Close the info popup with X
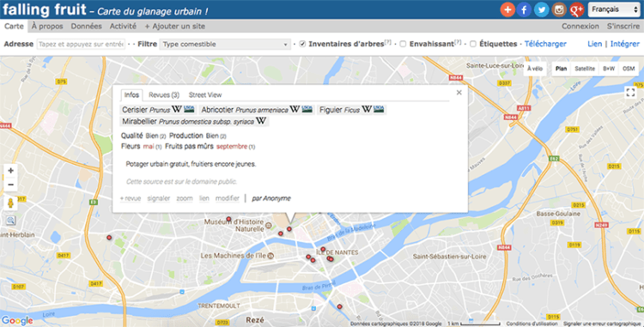This screenshot has height=327, width=644. tap(459, 93)
